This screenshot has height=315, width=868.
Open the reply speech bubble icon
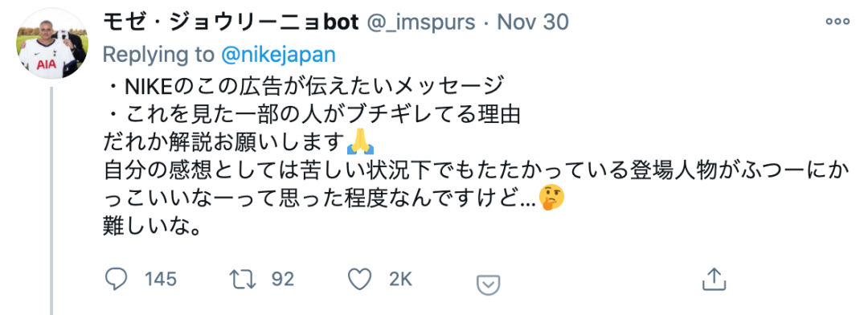click(x=116, y=279)
